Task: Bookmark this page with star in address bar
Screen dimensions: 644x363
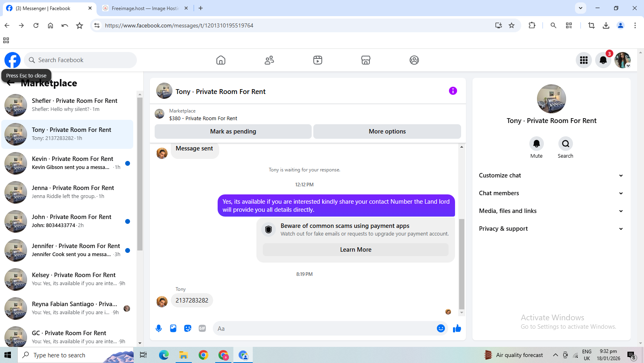Action: 512,25
